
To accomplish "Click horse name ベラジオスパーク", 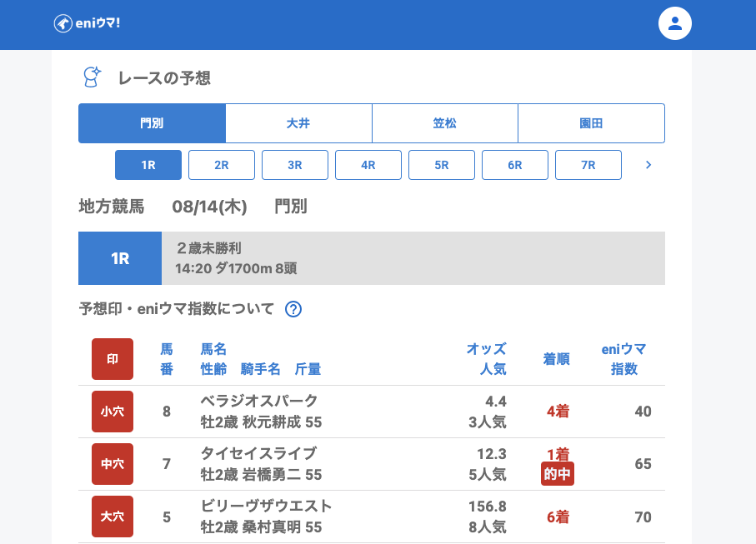I will click(x=259, y=401).
